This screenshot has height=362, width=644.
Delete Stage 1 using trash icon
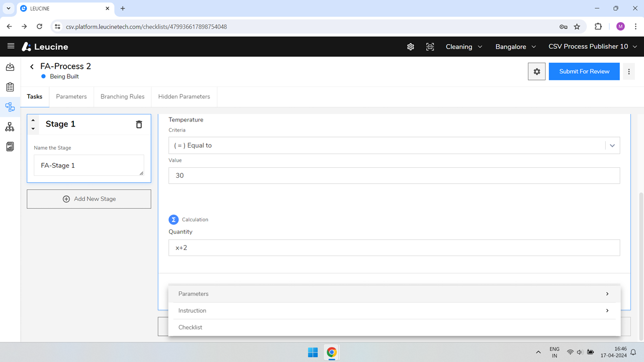point(139,124)
